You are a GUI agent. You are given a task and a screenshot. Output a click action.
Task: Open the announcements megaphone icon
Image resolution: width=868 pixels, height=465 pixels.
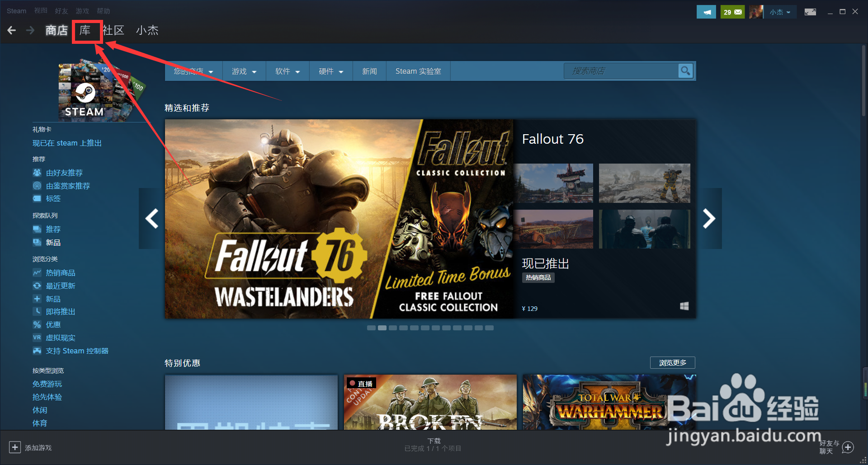[706, 12]
